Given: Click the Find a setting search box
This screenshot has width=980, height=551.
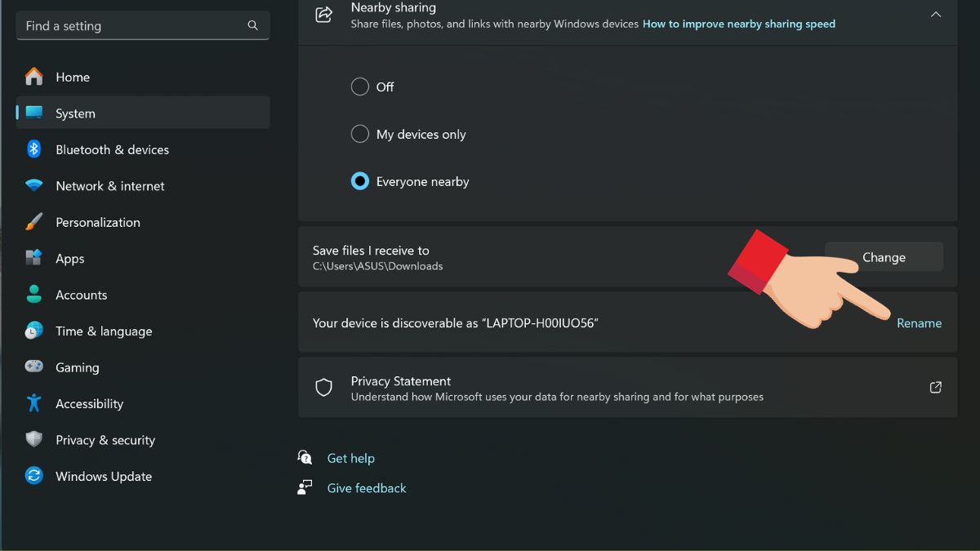Looking at the screenshot, I should point(135,26).
